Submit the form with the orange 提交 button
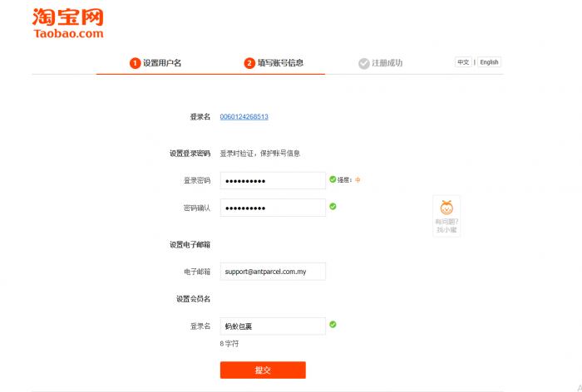Viewport: 582px width, 392px height. tap(263, 370)
